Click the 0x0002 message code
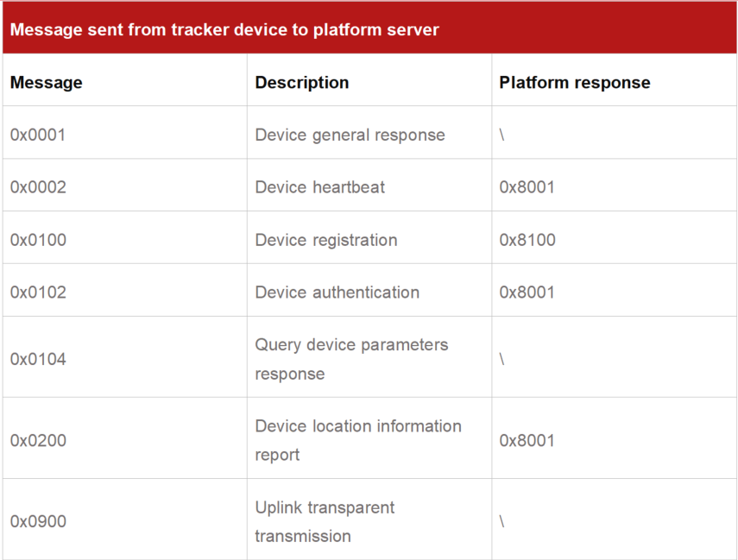 click(x=38, y=187)
